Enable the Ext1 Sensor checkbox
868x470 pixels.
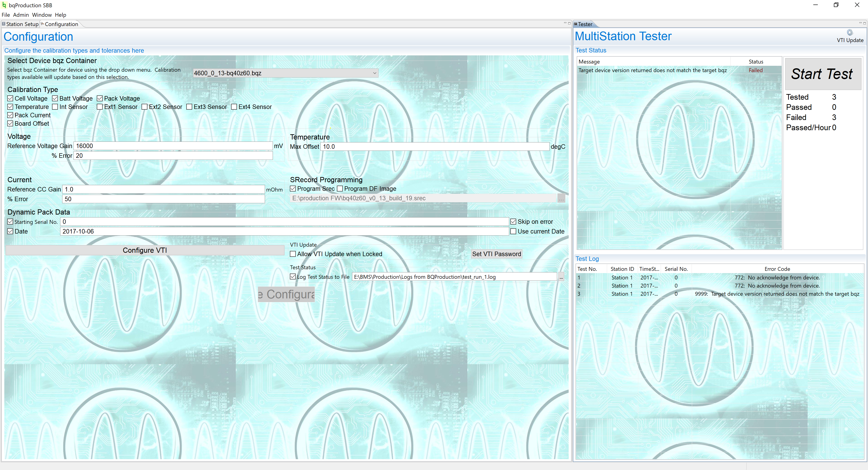point(100,107)
